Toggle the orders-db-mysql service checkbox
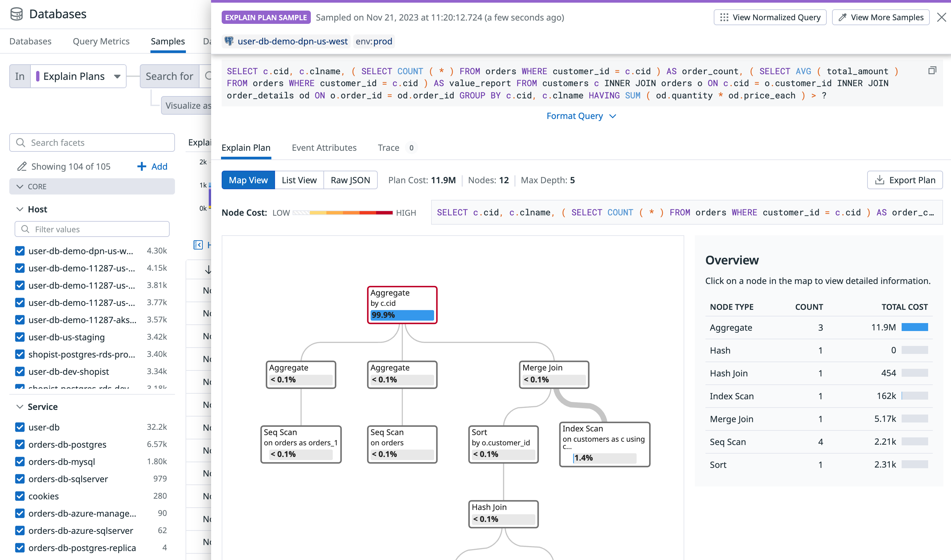 (x=20, y=462)
